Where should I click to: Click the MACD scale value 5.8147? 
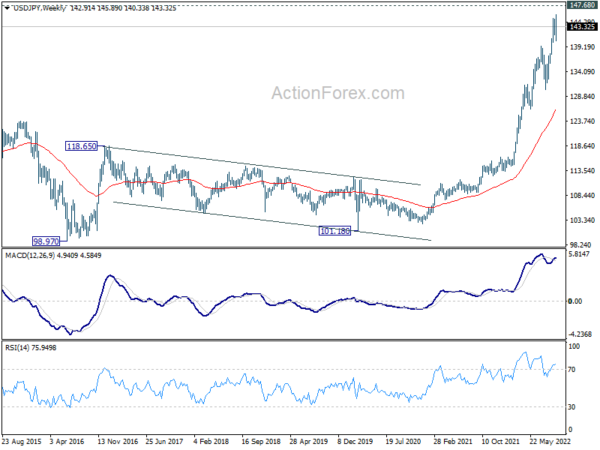579,254
